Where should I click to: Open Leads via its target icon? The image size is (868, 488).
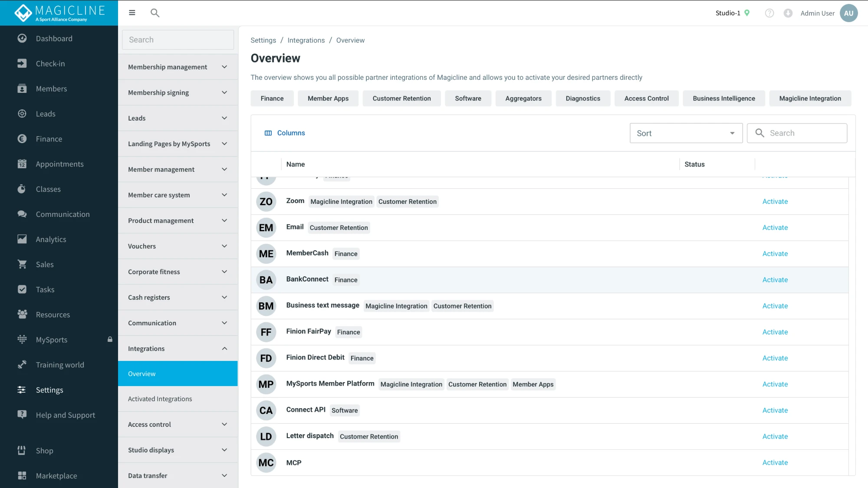(x=22, y=114)
